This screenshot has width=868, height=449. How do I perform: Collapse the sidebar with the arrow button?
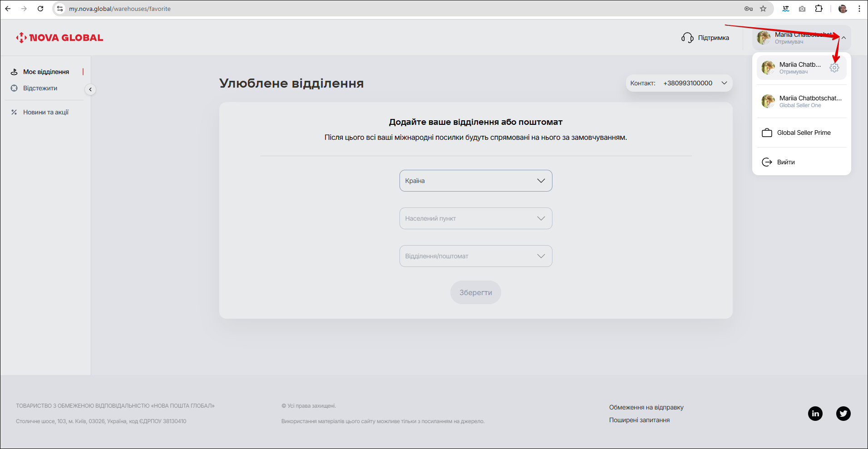90,89
